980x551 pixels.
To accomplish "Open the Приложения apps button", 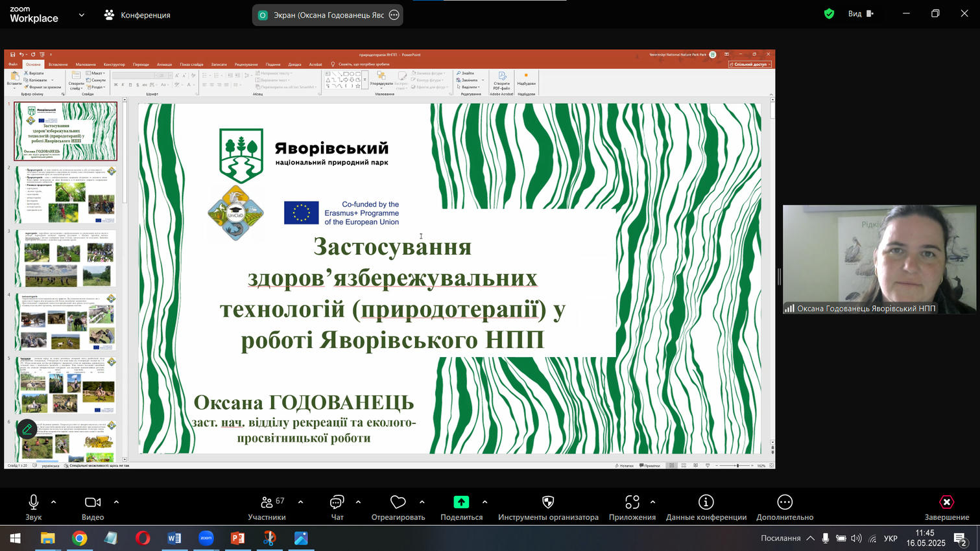I will click(632, 506).
